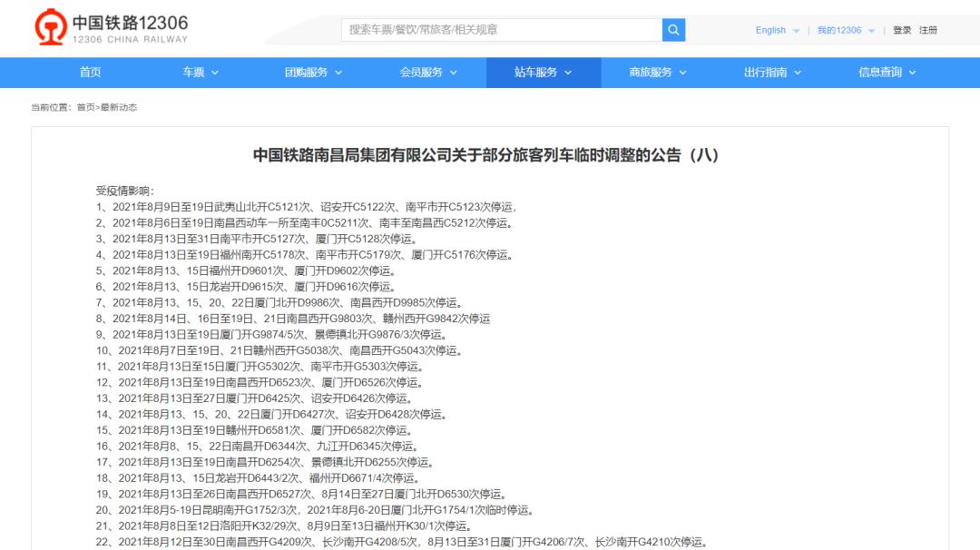Open the 车票 tickets menu
980x550 pixels.
(201, 73)
